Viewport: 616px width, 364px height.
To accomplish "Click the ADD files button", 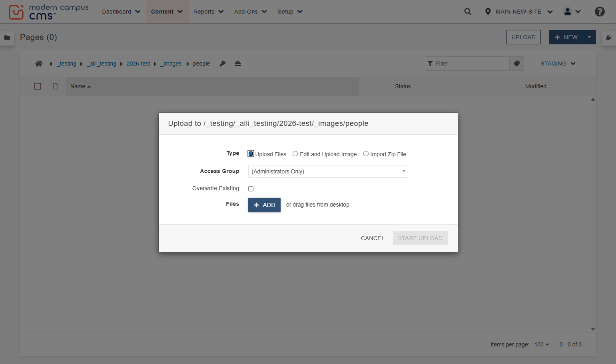I will (x=264, y=205).
